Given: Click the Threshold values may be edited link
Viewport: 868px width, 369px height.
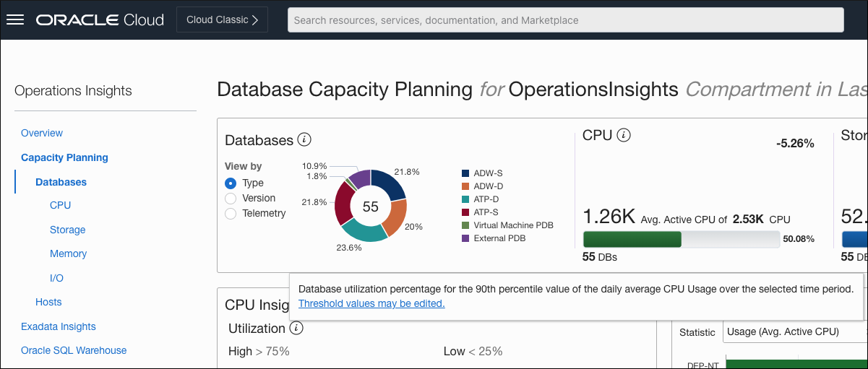Looking at the screenshot, I should 371,303.
